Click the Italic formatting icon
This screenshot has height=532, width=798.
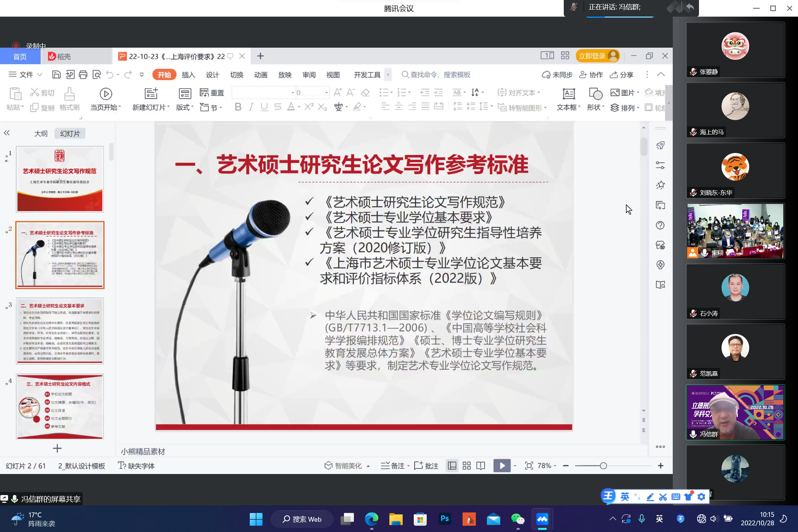pyautogui.click(x=251, y=107)
